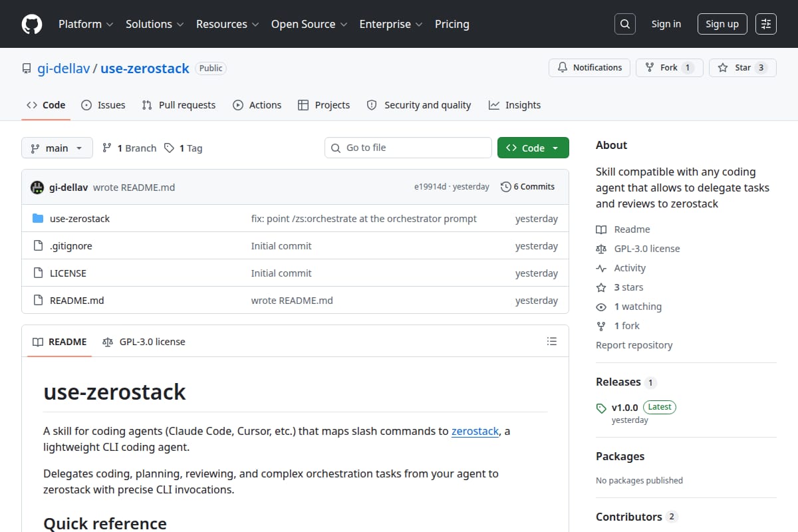
Task: Click the Readme link in About
Action: click(x=623, y=229)
